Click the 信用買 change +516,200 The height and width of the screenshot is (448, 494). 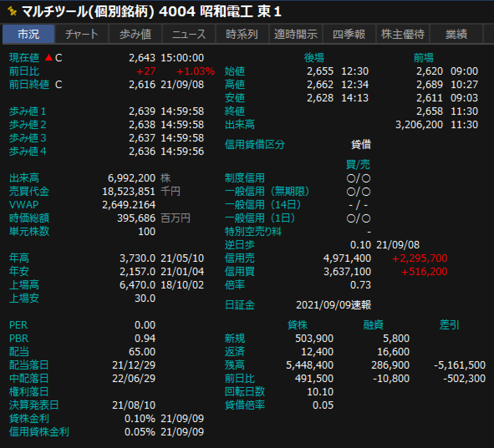pyautogui.click(x=424, y=271)
